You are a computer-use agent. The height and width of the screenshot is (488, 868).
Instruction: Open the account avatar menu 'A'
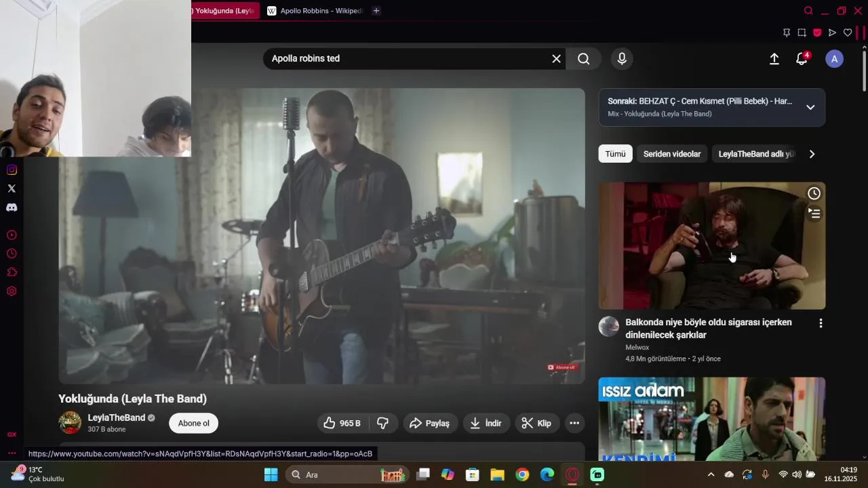(x=834, y=59)
